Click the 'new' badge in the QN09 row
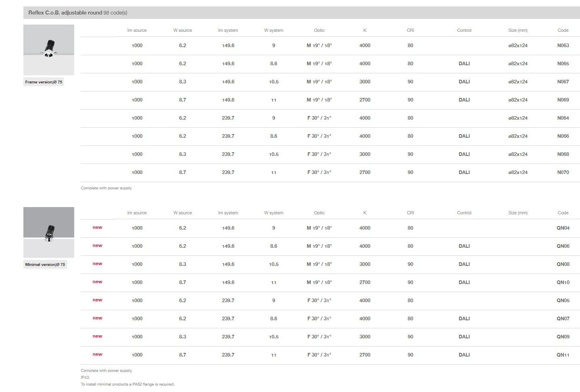The width and height of the screenshot is (580, 392). 97,336
